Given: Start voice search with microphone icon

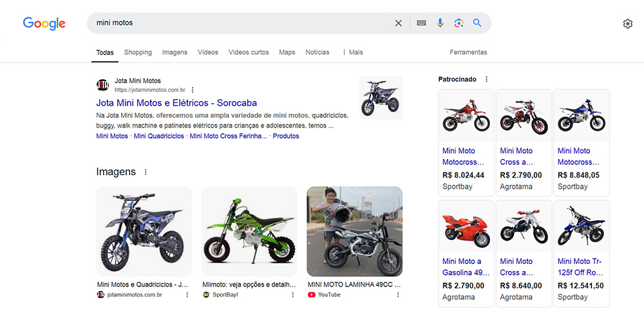Looking at the screenshot, I should click(x=440, y=23).
